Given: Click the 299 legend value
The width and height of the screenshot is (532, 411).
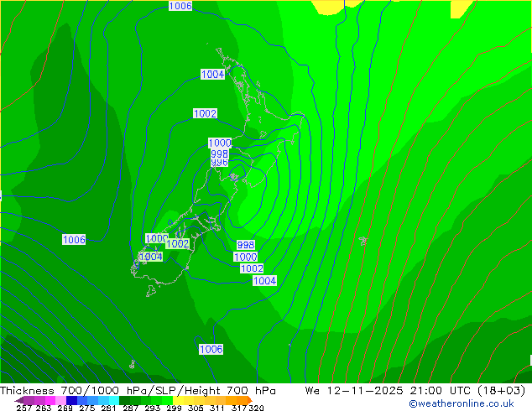Looking at the screenshot, I should tap(174, 408).
